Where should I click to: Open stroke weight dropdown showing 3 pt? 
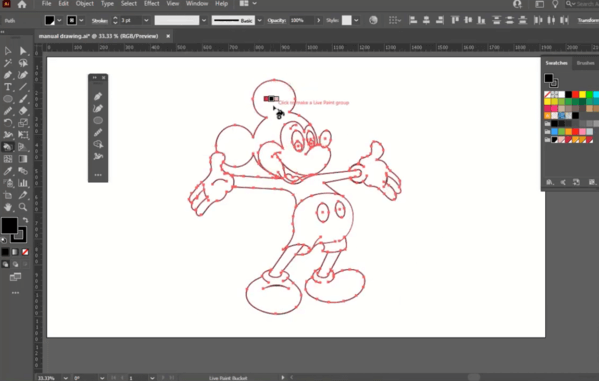pyautogui.click(x=146, y=21)
